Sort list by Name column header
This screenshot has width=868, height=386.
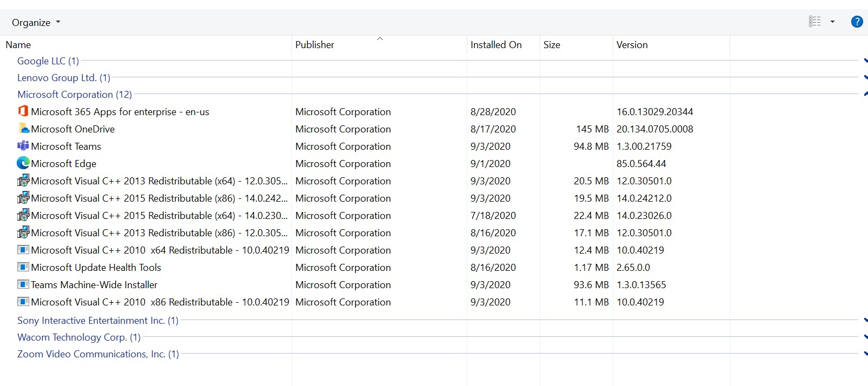pyautogui.click(x=18, y=45)
